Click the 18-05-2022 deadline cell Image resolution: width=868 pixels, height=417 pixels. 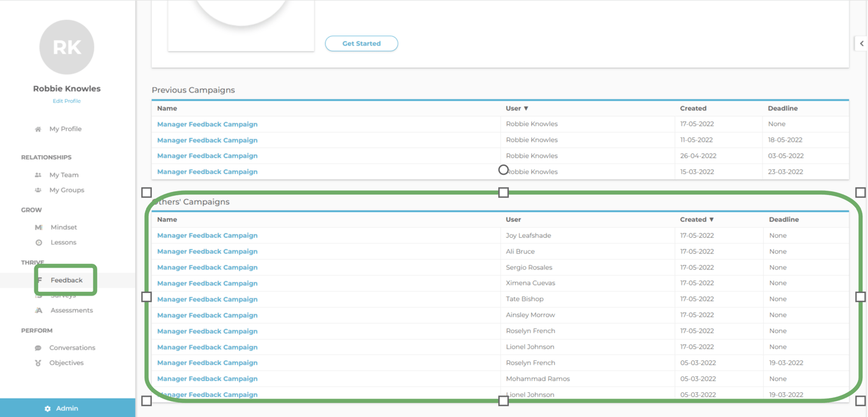785,140
